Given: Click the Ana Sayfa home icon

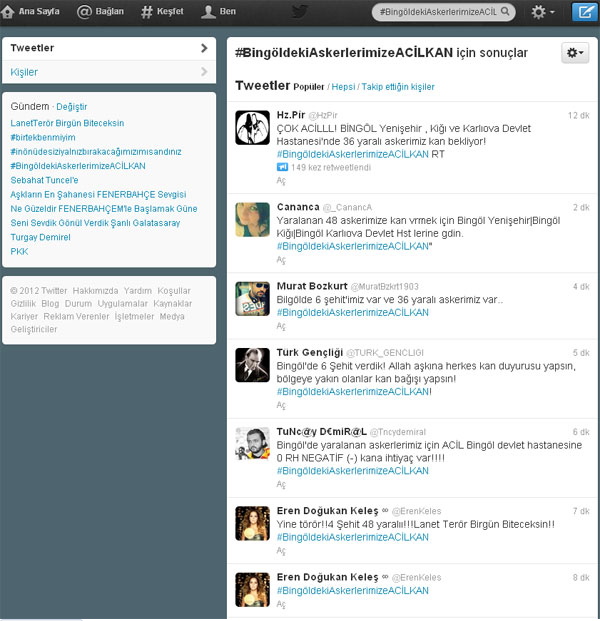Looking at the screenshot, I should (8, 11).
